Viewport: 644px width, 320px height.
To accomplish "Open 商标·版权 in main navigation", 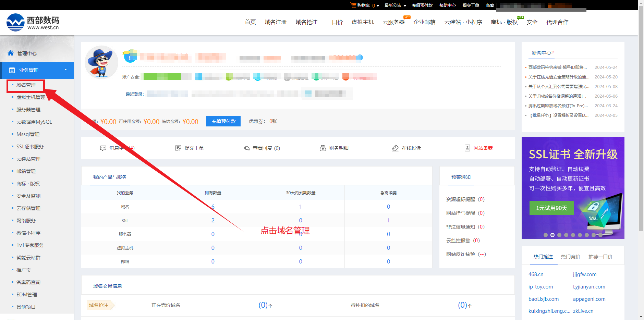I will (x=504, y=22).
